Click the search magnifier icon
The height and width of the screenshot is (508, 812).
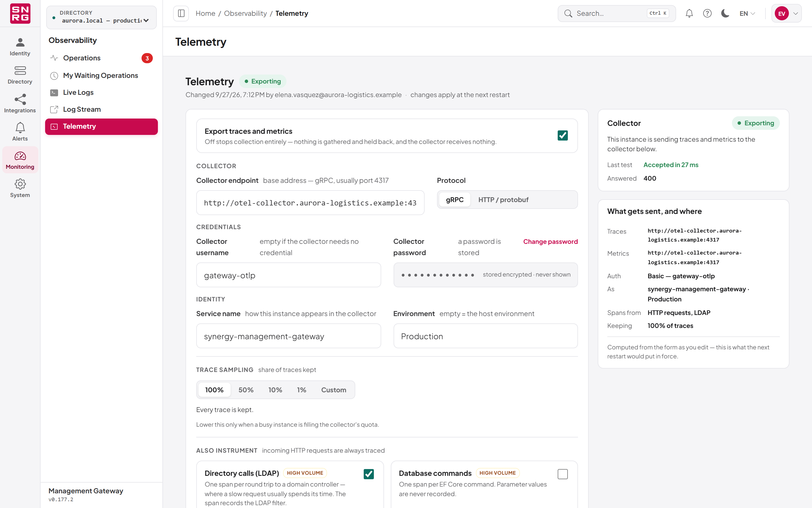tap(568, 14)
